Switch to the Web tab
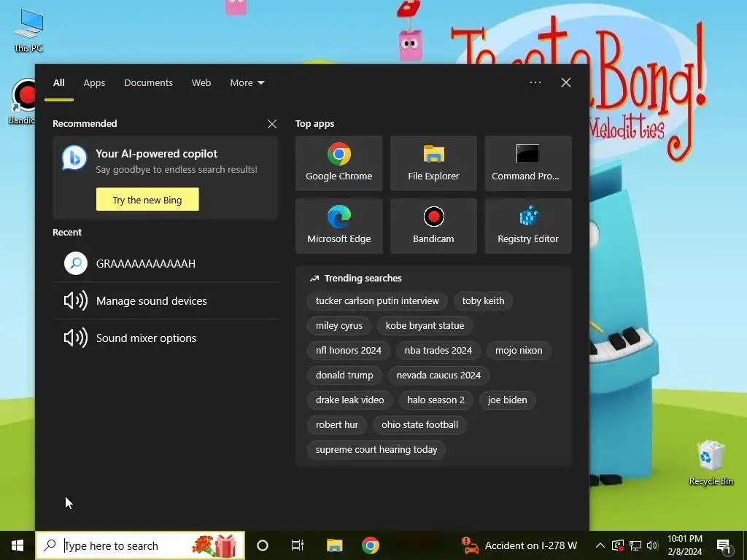747x560 pixels. pos(201,83)
